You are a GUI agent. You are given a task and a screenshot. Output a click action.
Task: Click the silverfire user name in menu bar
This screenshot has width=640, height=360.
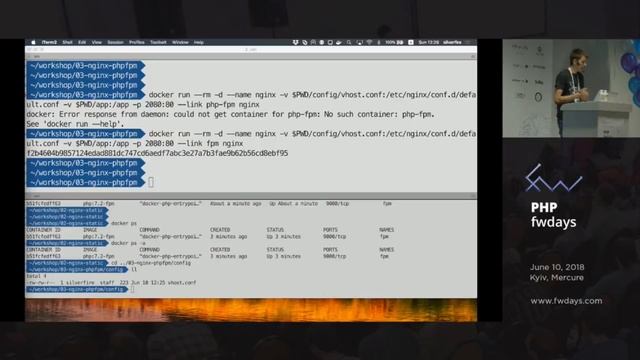[x=452, y=42]
